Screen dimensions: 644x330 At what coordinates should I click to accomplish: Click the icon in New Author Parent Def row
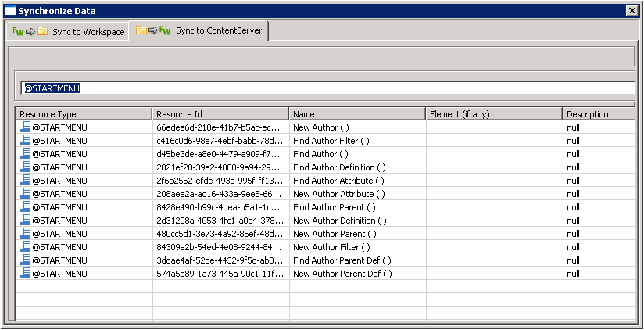25,273
